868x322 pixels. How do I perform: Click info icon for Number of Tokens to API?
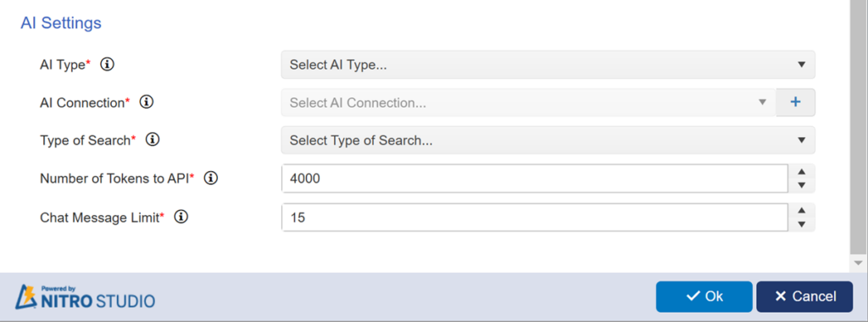[x=211, y=178]
